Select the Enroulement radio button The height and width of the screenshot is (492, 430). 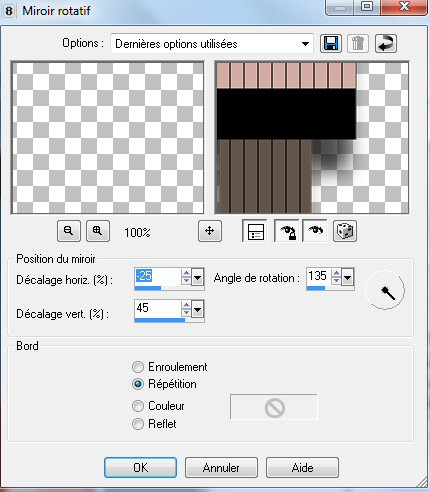138,367
